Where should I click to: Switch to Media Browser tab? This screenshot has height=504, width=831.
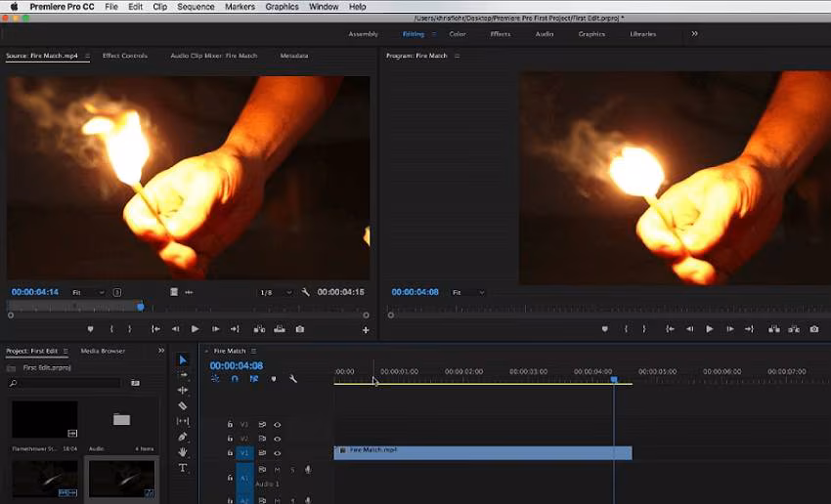[103, 351]
